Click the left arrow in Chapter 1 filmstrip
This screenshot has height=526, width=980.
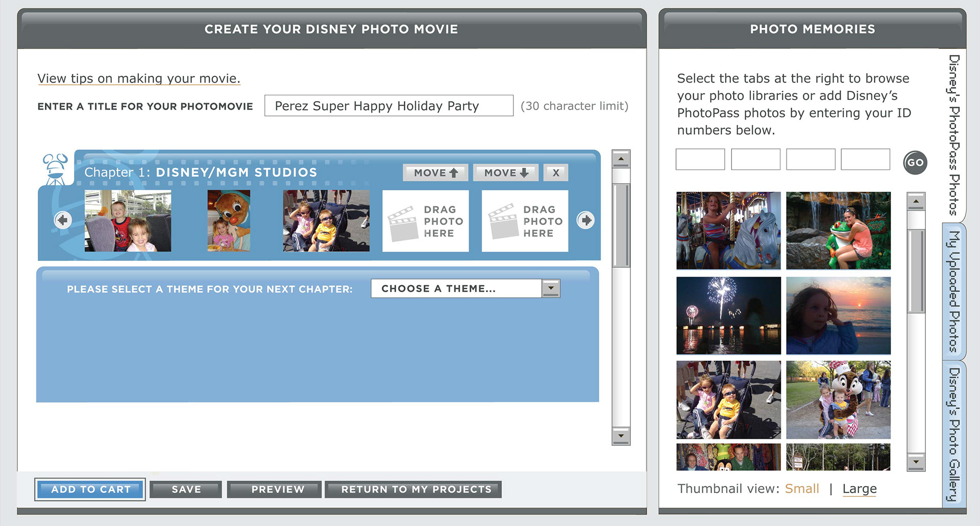coord(63,220)
